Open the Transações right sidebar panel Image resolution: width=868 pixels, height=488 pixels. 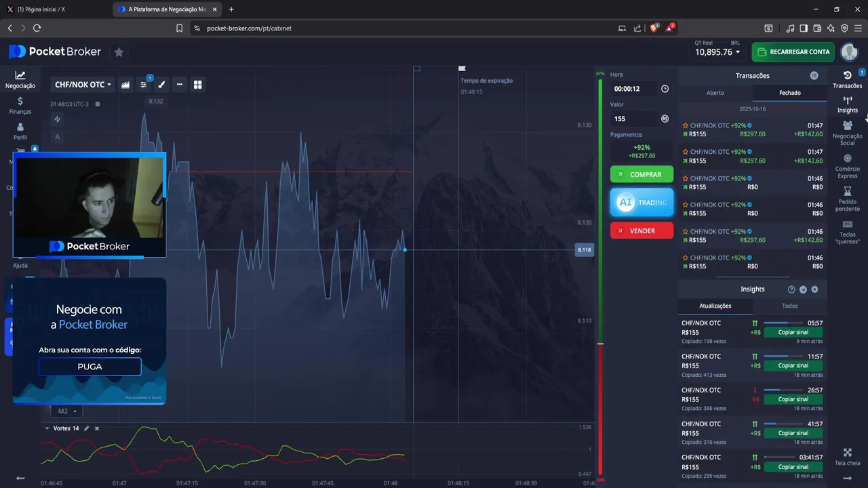pos(847,79)
